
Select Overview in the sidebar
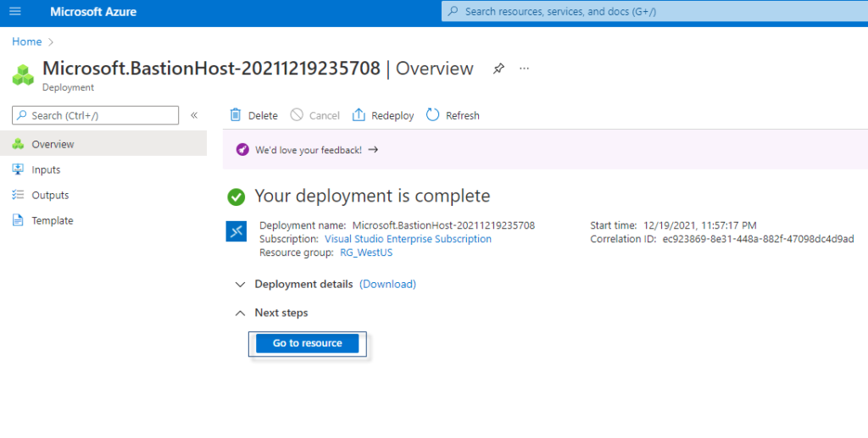tap(103, 144)
